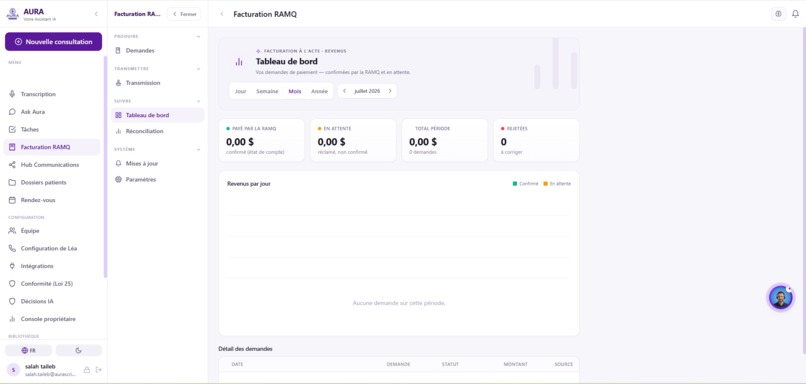
Task: Click the logout icon beside salah taileb
Action: [x=99, y=370]
